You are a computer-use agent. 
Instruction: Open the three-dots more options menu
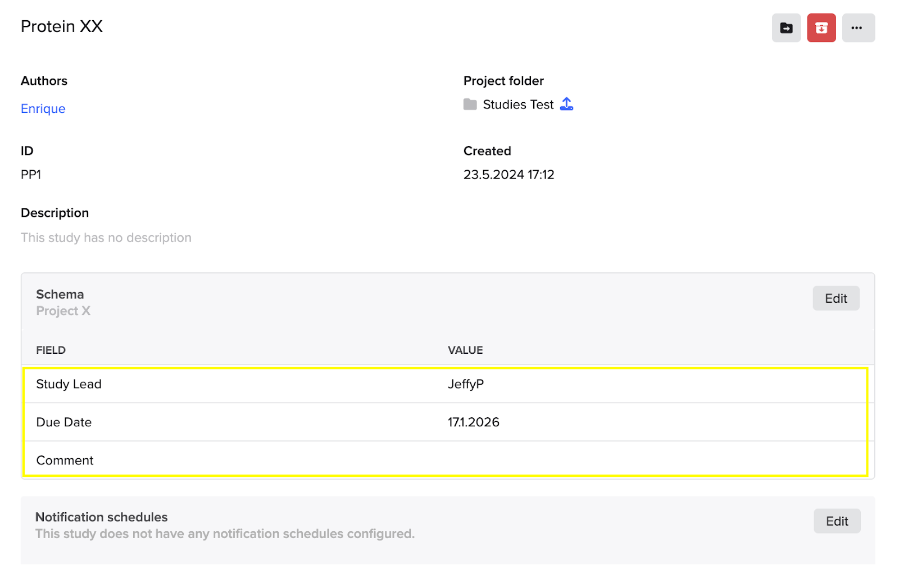[x=857, y=28]
